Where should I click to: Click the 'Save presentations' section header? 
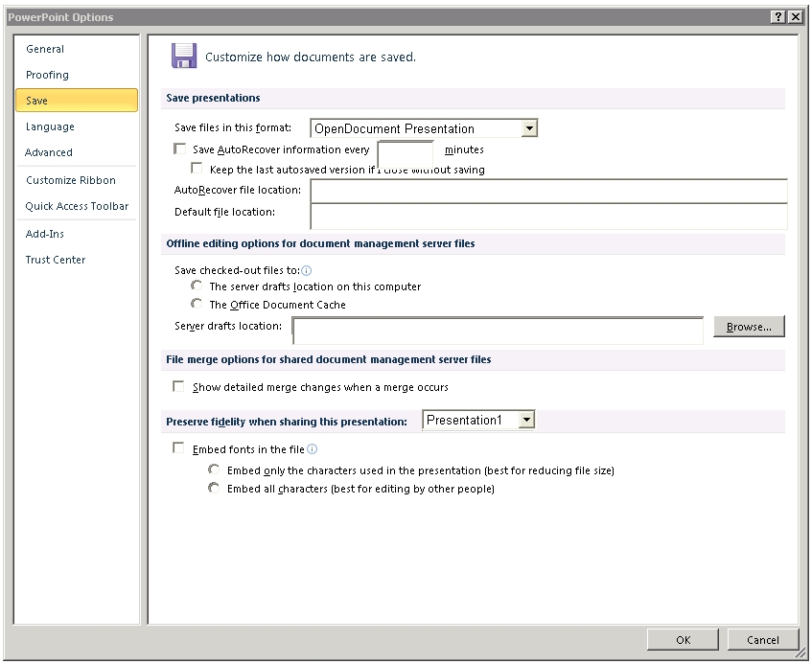click(214, 98)
